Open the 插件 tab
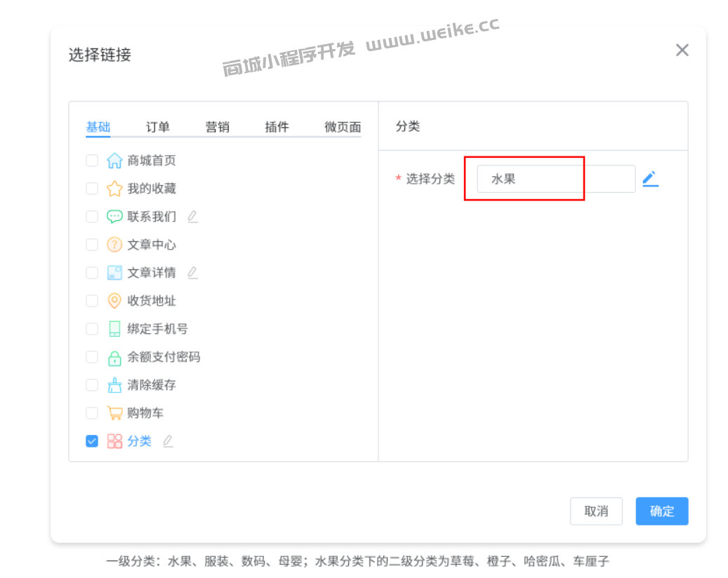The height and width of the screenshot is (578, 728). pos(277,127)
